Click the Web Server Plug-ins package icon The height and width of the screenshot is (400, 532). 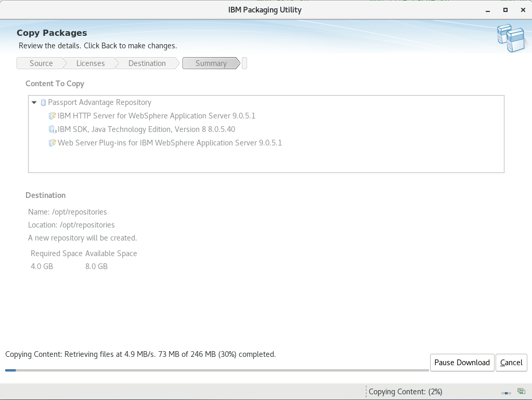(x=52, y=143)
